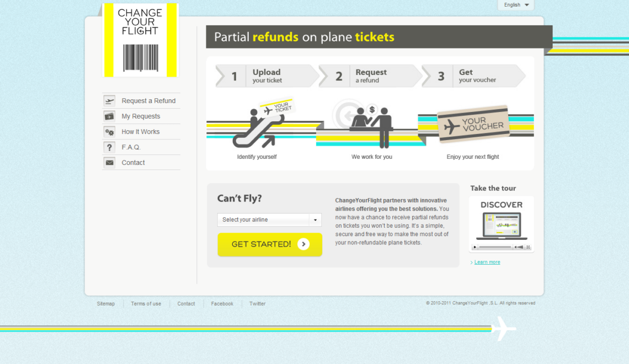
Task: Click the My Requests ticket icon
Action: [109, 116]
